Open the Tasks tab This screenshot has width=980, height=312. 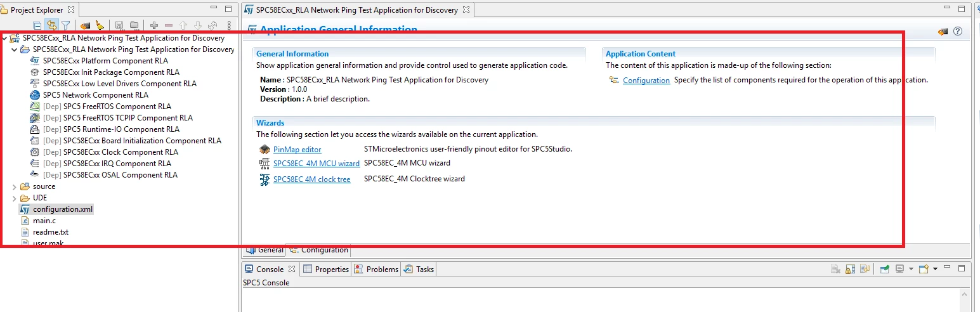[x=419, y=269]
